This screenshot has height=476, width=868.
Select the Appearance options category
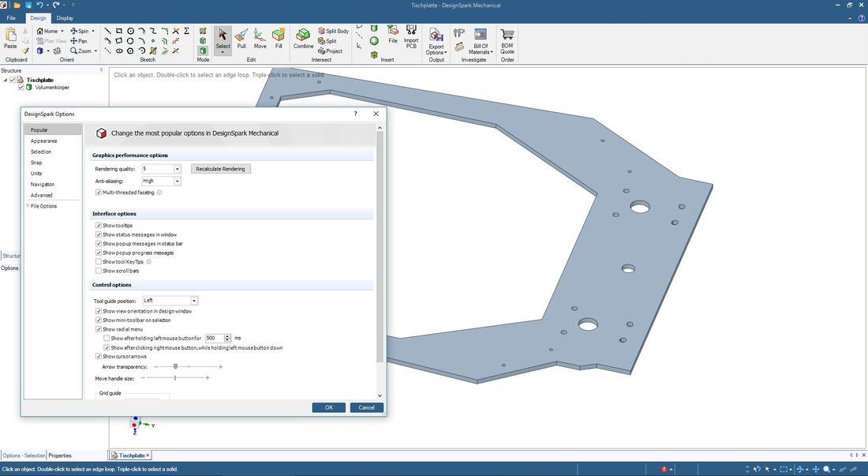[x=43, y=141]
